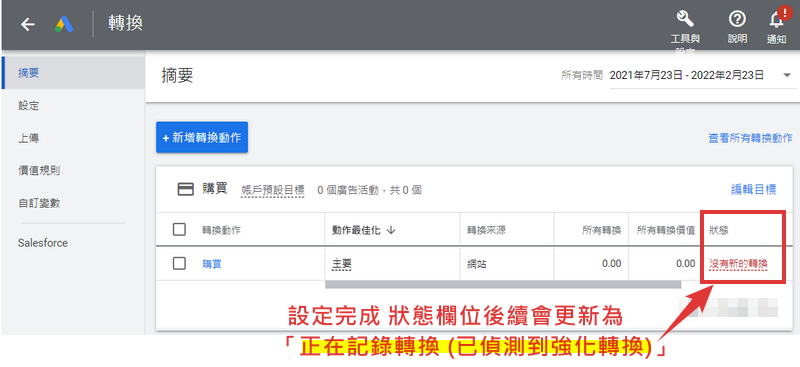Click the date range 2021年7月23日 - 2022年2月23日
Screen dimensions: 800x367
[687, 76]
